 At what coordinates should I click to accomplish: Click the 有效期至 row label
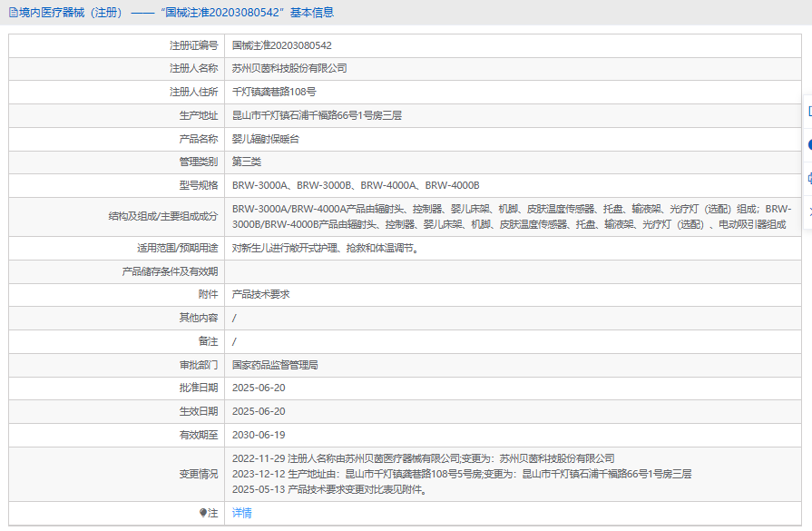[199, 435]
